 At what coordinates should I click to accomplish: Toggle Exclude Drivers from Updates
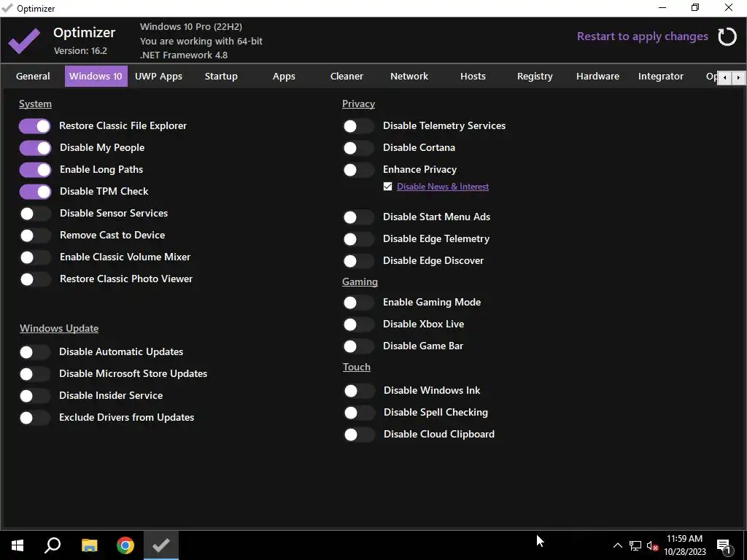click(34, 418)
